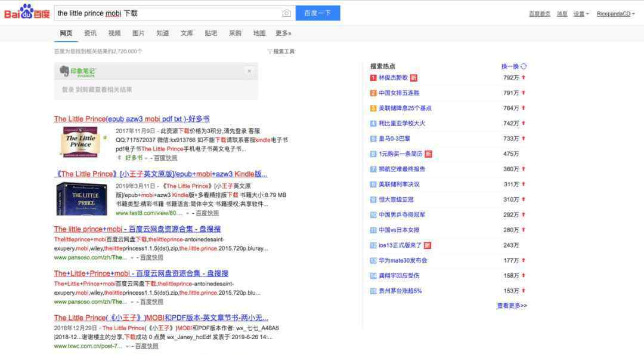Open hot search 狮航空难最终报告
644x354 pixels.
[402, 169]
